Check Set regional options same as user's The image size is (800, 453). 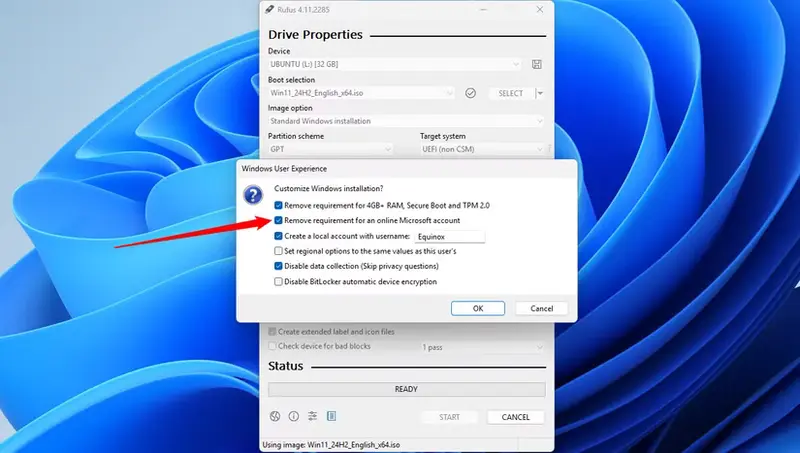(279, 251)
